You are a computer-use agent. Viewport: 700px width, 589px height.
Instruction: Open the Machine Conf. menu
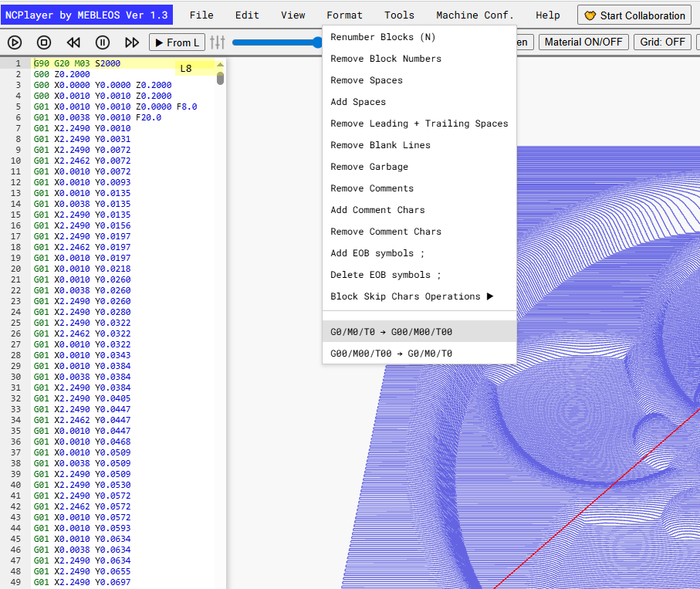475,15
